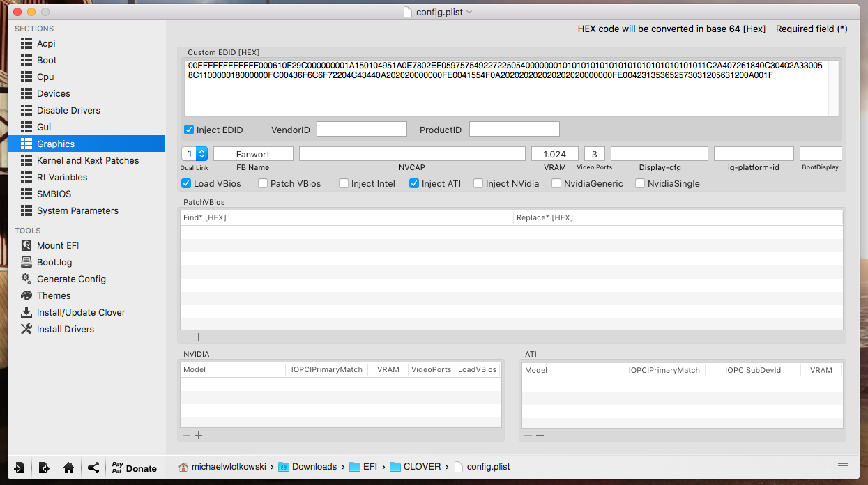Click the import configuration icon in bottom toolbar
This screenshot has width=868, height=485.
pos(20,468)
